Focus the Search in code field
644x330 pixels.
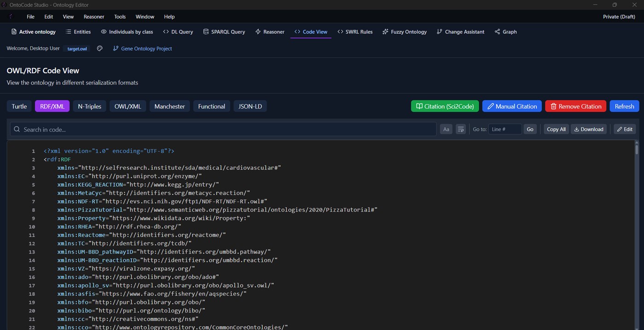223,129
